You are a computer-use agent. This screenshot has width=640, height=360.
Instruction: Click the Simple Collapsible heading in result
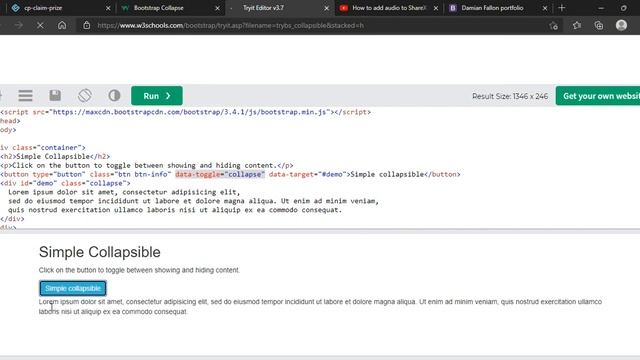point(100,252)
